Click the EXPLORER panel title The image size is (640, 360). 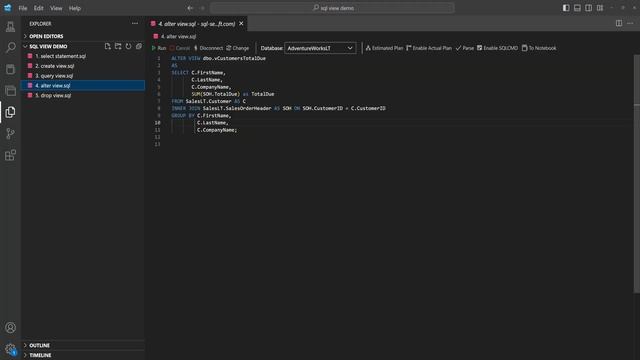tap(40, 24)
